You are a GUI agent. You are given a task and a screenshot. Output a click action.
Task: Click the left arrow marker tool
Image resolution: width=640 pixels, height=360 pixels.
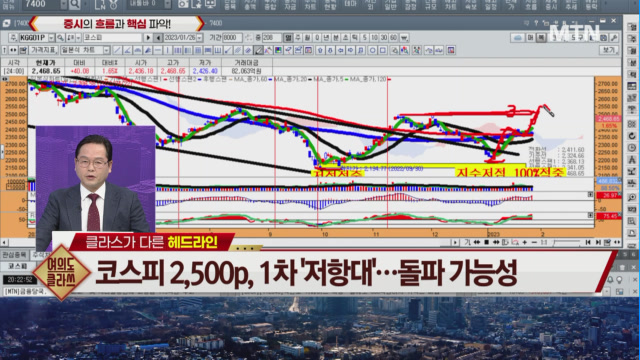(340, 50)
